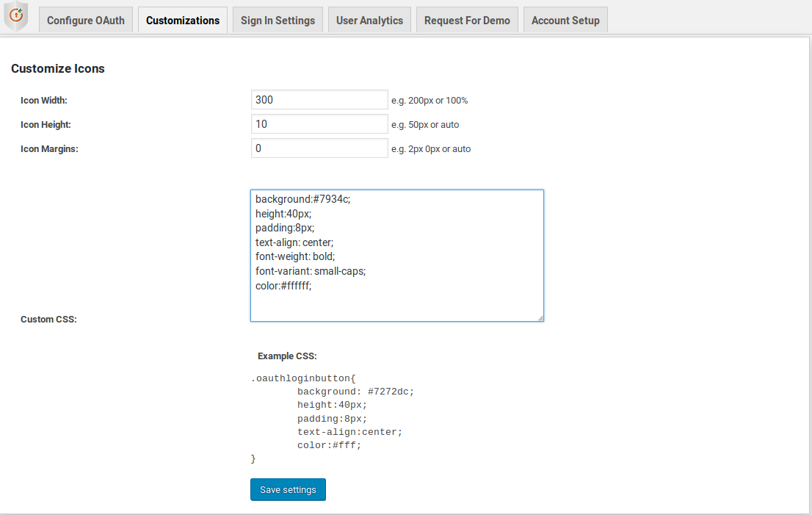Click the Example CSS label

(x=286, y=356)
